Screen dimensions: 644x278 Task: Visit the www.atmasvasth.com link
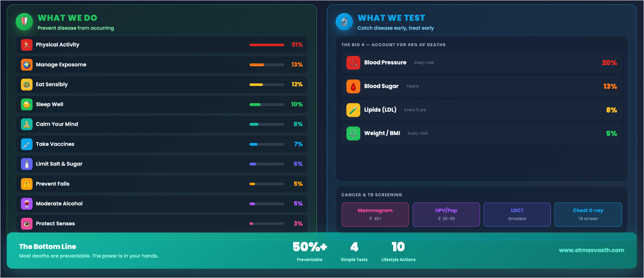tap(591, 250)
